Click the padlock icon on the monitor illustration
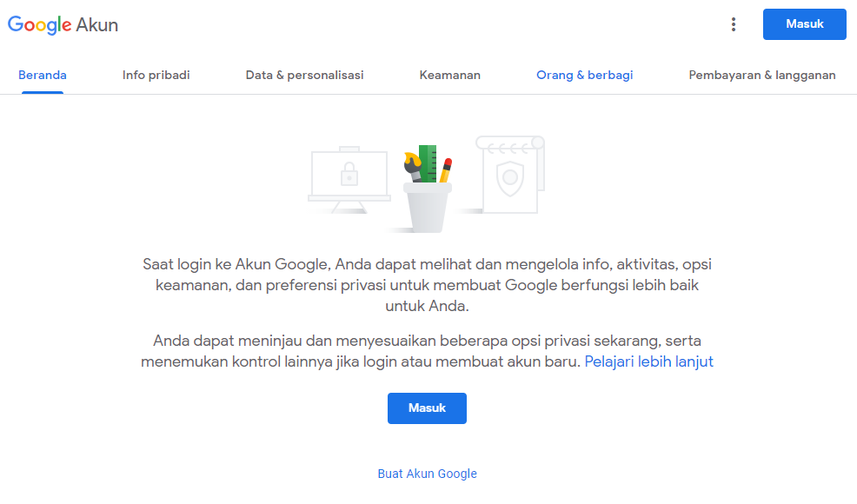This screenshot has width=857, height=504. coord(349,173)
